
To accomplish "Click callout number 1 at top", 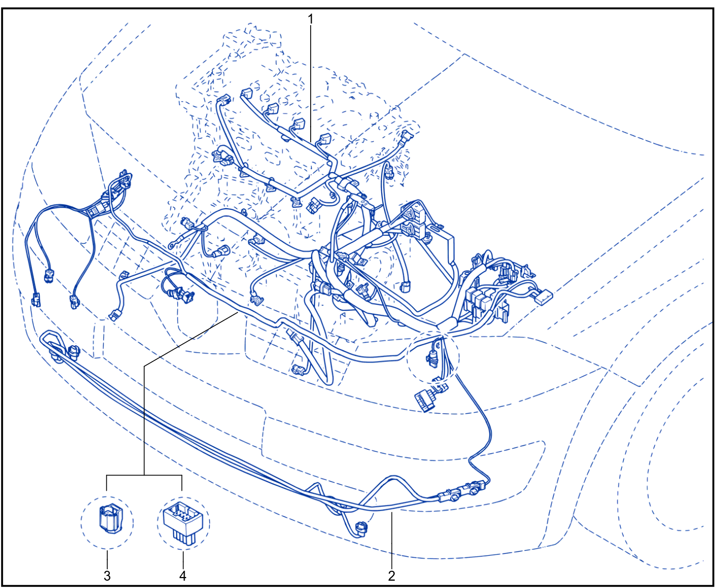I will click(311, 19).
